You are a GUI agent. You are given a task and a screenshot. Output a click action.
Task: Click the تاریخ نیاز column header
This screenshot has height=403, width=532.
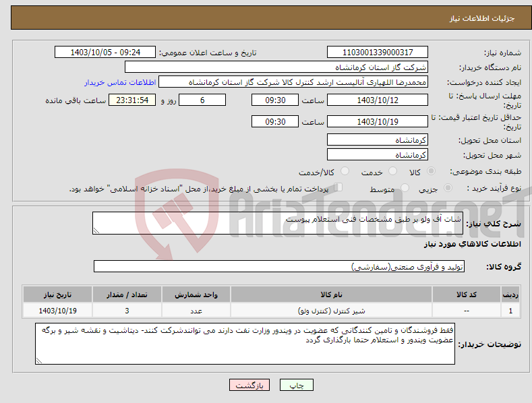(58, 294)
